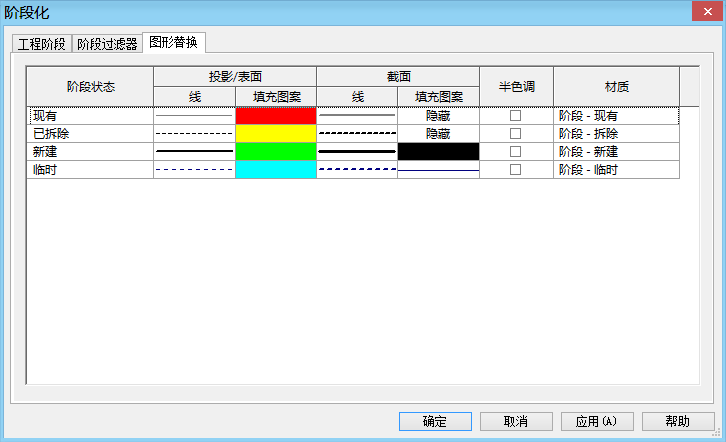Edit cut line style for 现有
726x442 pixels.
click(357, 115)
